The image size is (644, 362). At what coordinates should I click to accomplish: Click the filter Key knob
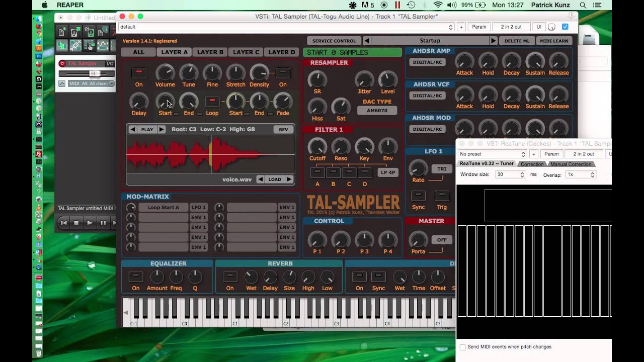[364, 146]
